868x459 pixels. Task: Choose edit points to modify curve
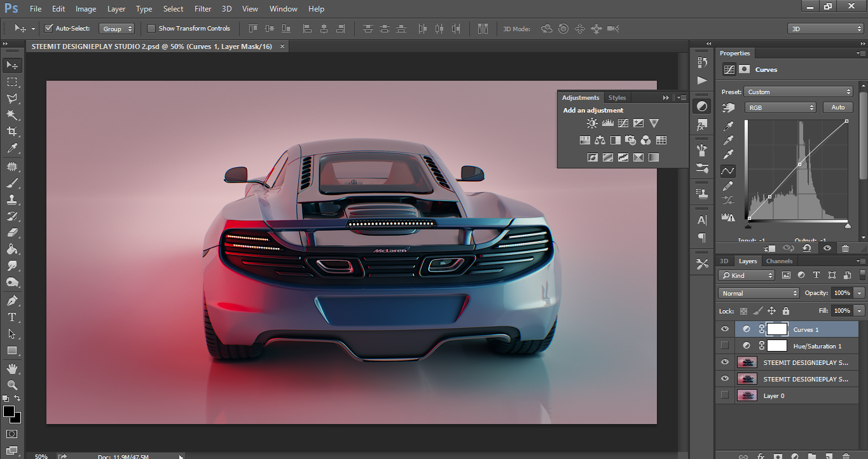click(x=728, y=170)
